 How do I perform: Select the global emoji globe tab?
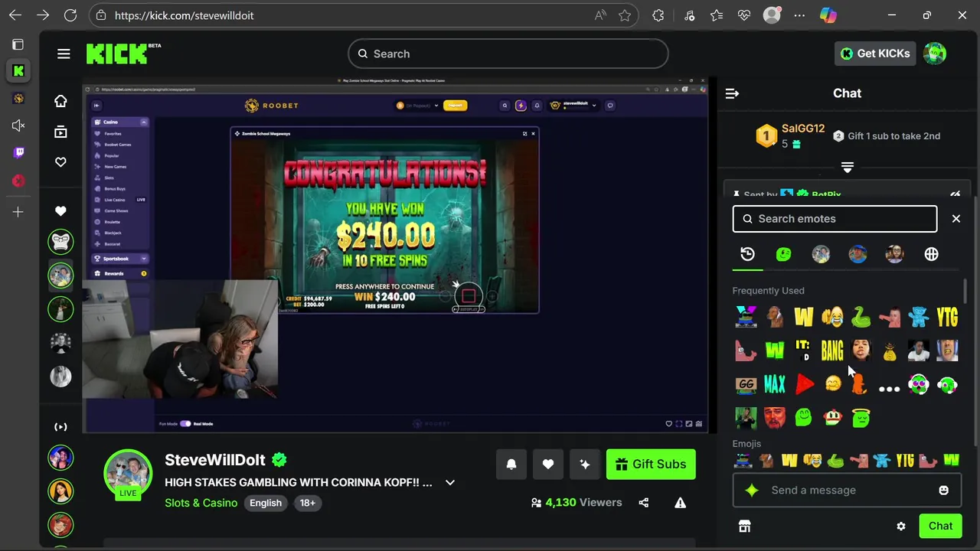(x=931, y=254)
